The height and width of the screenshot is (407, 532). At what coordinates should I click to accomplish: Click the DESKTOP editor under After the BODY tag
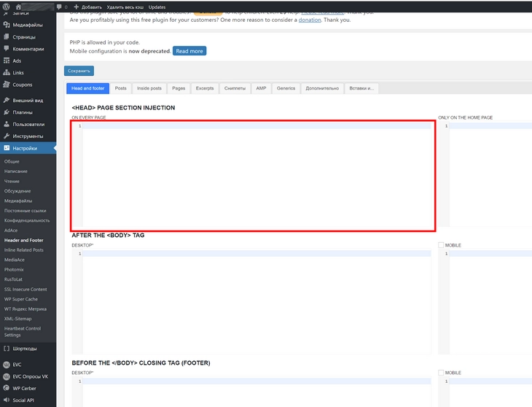(251, 303)
